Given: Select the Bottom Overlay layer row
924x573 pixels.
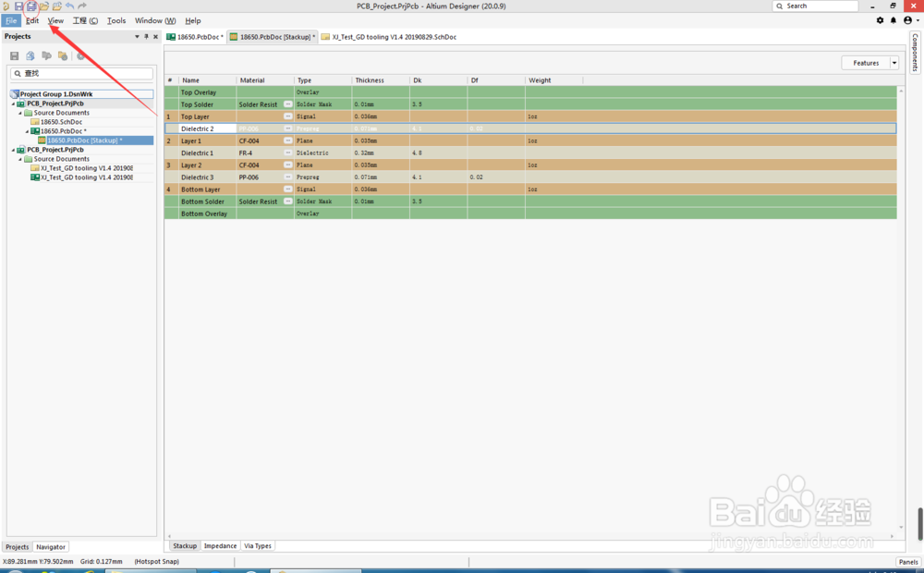Looking at the screenshot, I should tap(530, 213).
